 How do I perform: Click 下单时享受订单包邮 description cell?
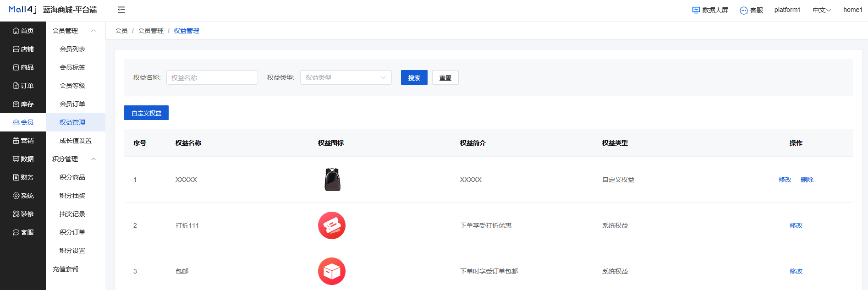click(489, 271)
